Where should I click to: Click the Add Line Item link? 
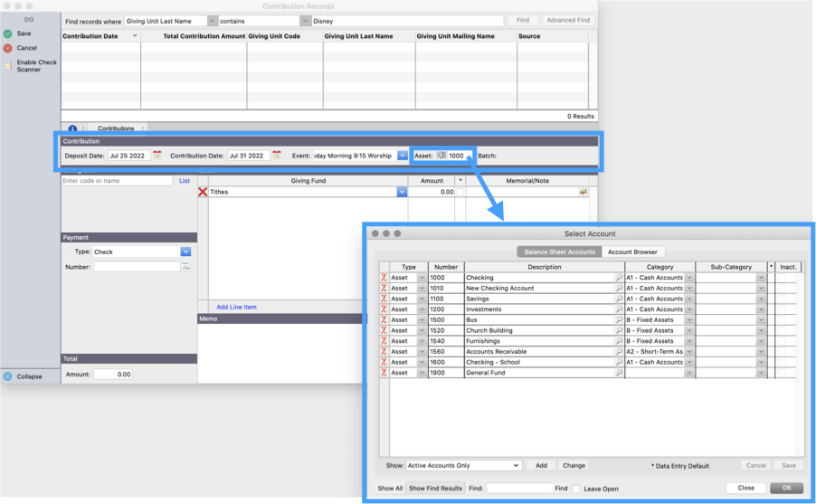point(236,307)
